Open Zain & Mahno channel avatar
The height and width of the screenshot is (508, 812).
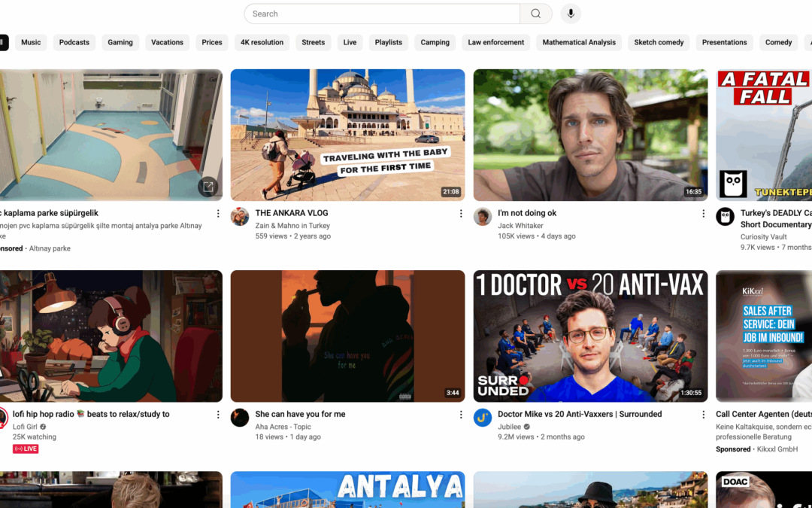pos(240,217)
